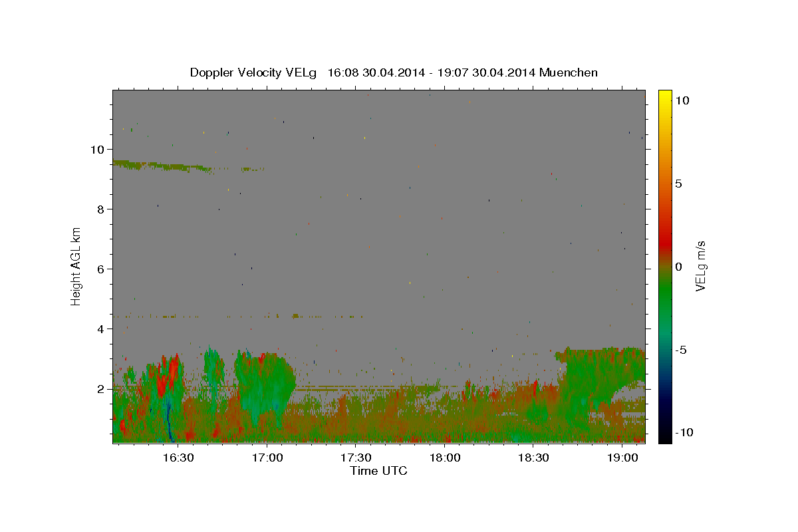Click the 17:00 time tick label
Image resolution: width=798 pixels, height=532 pixels.
coord(267,458)
